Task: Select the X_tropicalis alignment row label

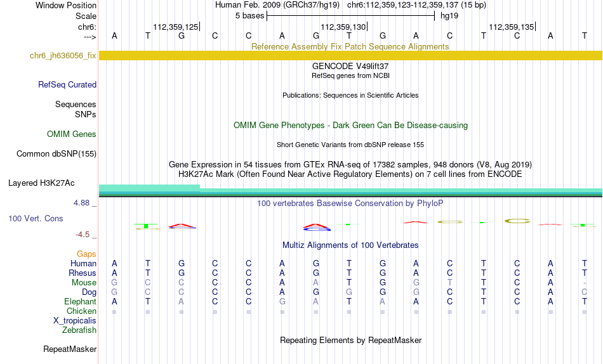Action: [75, 321]
